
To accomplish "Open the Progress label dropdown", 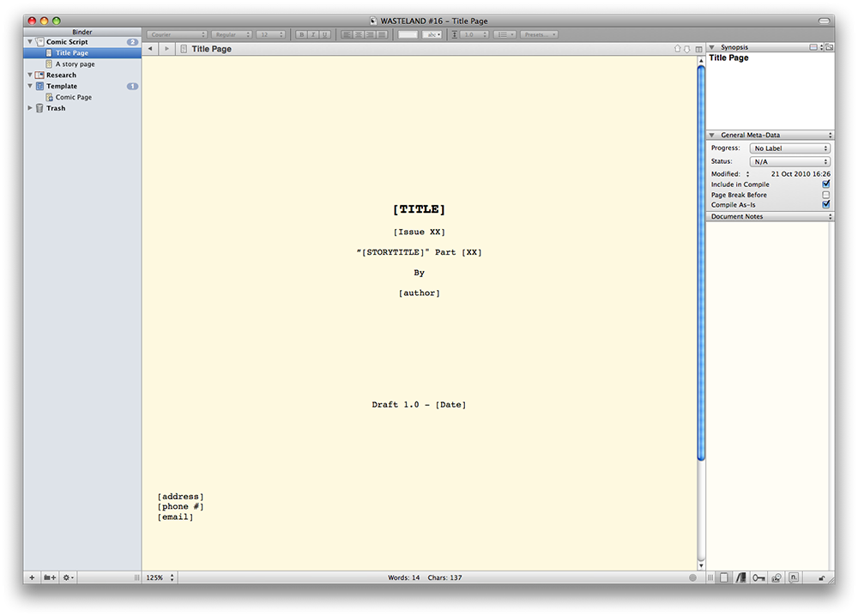I will tap(789, 148).
